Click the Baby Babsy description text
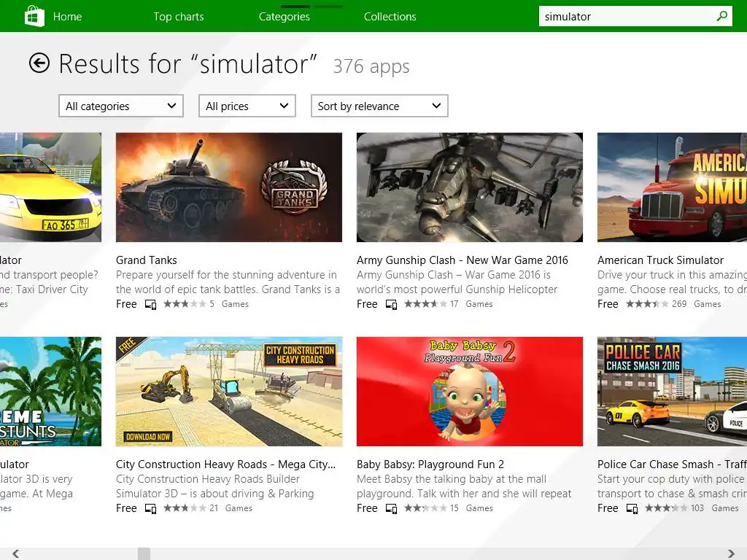This screenshot has height=560, width=747. pyautogui.click(x=464, y=486)
